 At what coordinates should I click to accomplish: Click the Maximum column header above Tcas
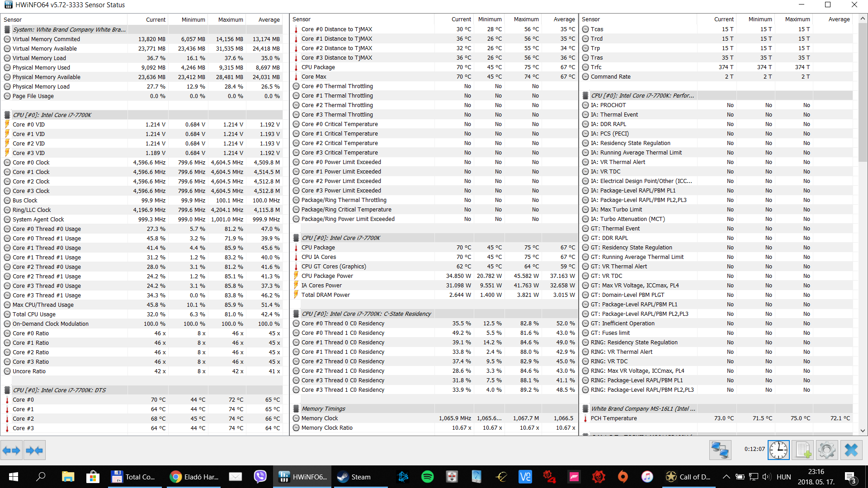pyautogui.click(x=793, y=19)
